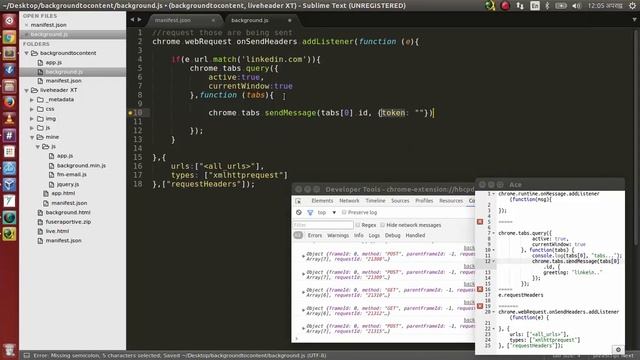Click the battery indicator in the top panel
The width and height of the screenshot is (640, 360).
coord(561,6)
